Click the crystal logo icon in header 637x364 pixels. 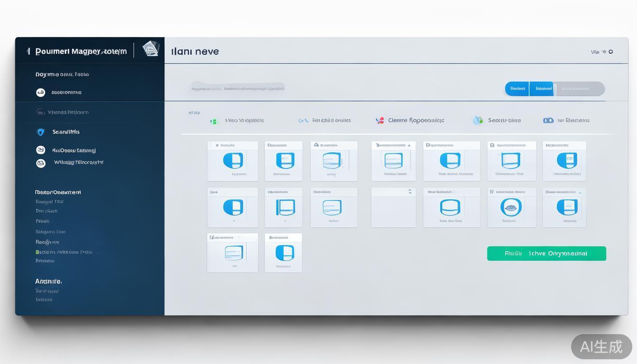point(150,49)
